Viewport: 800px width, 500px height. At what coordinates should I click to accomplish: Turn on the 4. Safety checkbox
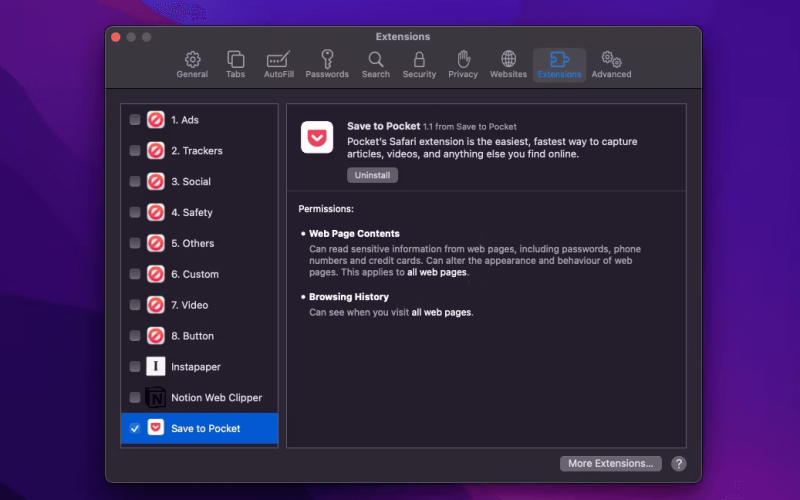tap(135, 212)
